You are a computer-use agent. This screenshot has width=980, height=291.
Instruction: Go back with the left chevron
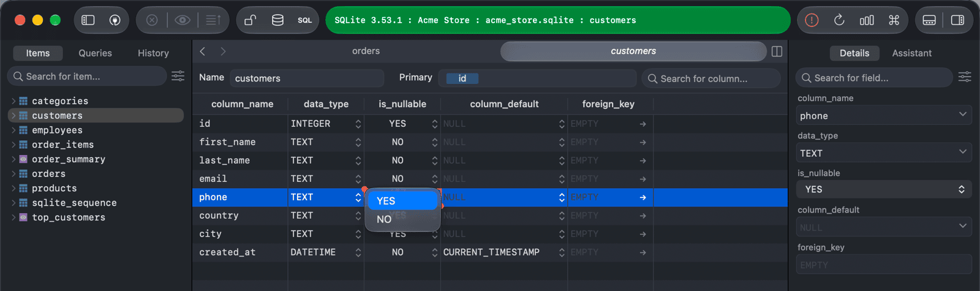203,51
